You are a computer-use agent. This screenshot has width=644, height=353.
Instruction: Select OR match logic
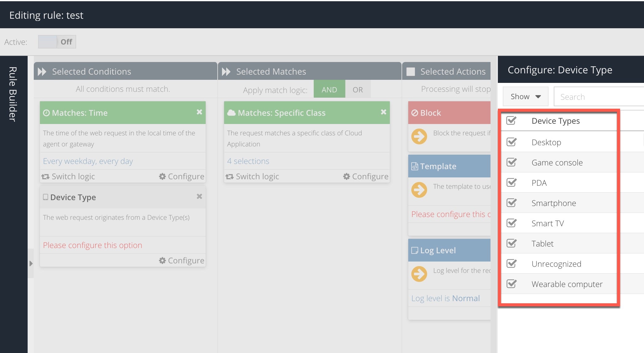358,90
